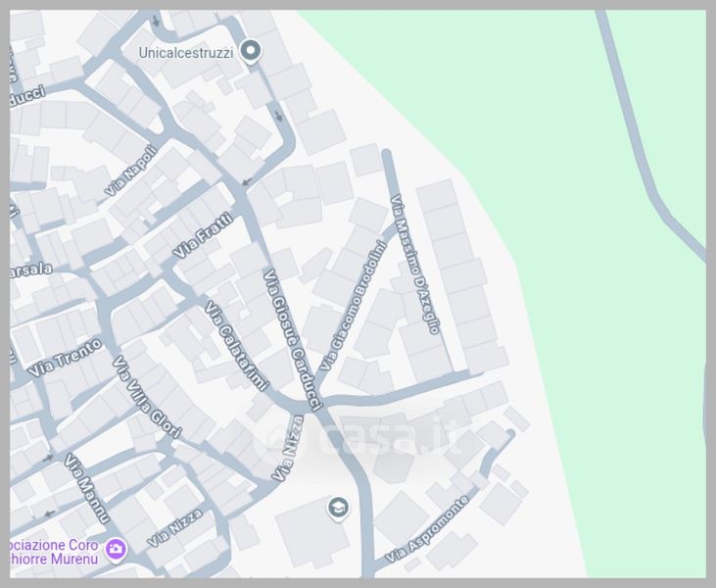This screenshot has height=588, width=716.
Task: Click the diagonal one-way arrow near Via Fratti junction
Action: click(247, 182)
